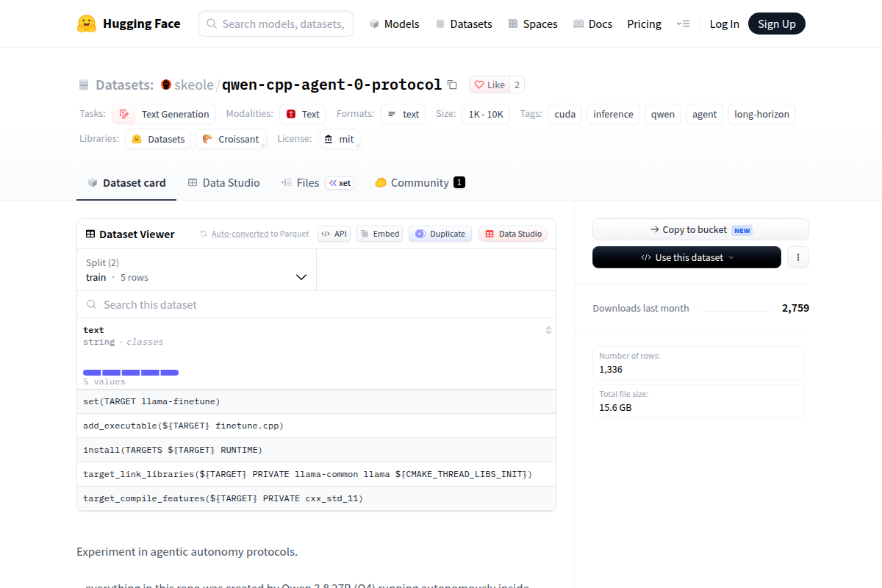
Task: Go to the Pricing page
Action: point(644,24)
